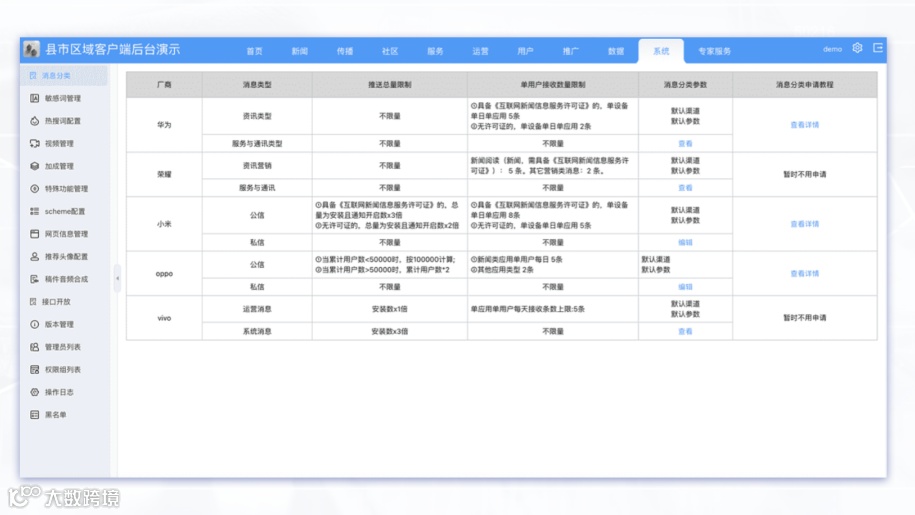The height and width of the screenshot is (515, 915).
Task: Click the 推送总量限制 column header
Action: click(x=389, y=85)
